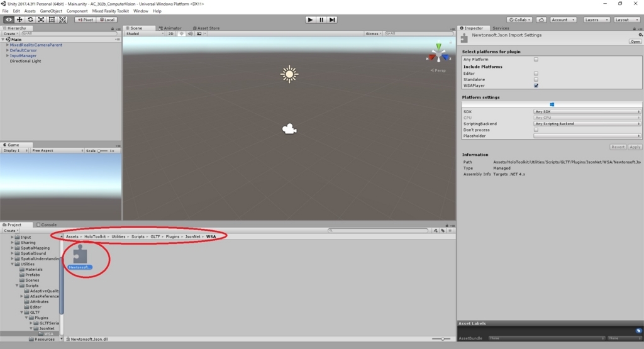Toggle Local handle rotation
Image resolution: width=644 pixels, height=349 pixels.
pyautogui.click(x=108, y=19)
